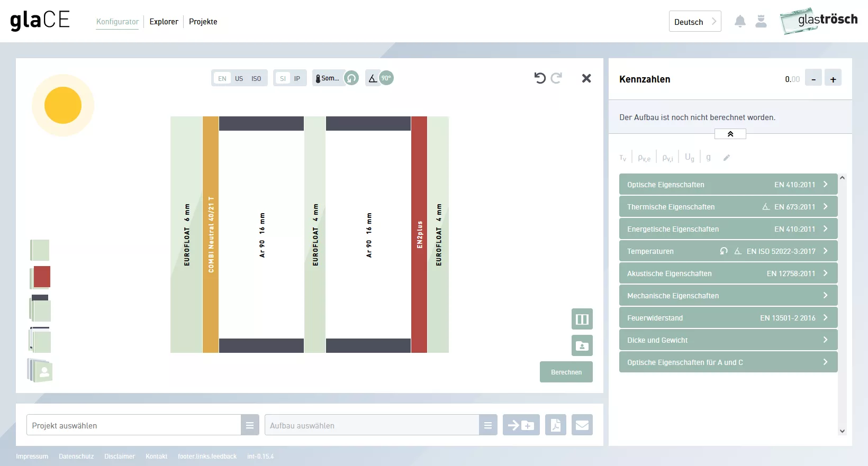Screen dimensions: 868x466
Task: Click the save to user folder icon
Action: click(x=582, y=345)
